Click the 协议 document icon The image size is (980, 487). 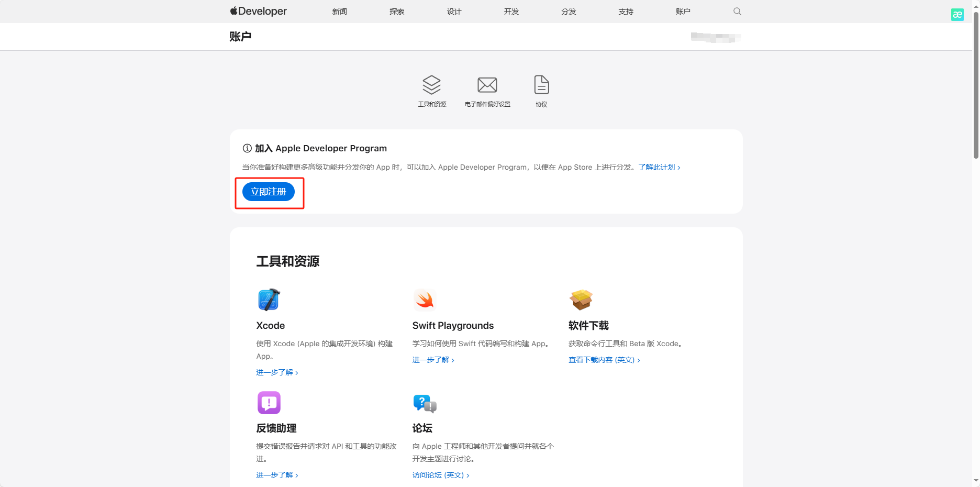pyautogui.click(x=541, y=85)
